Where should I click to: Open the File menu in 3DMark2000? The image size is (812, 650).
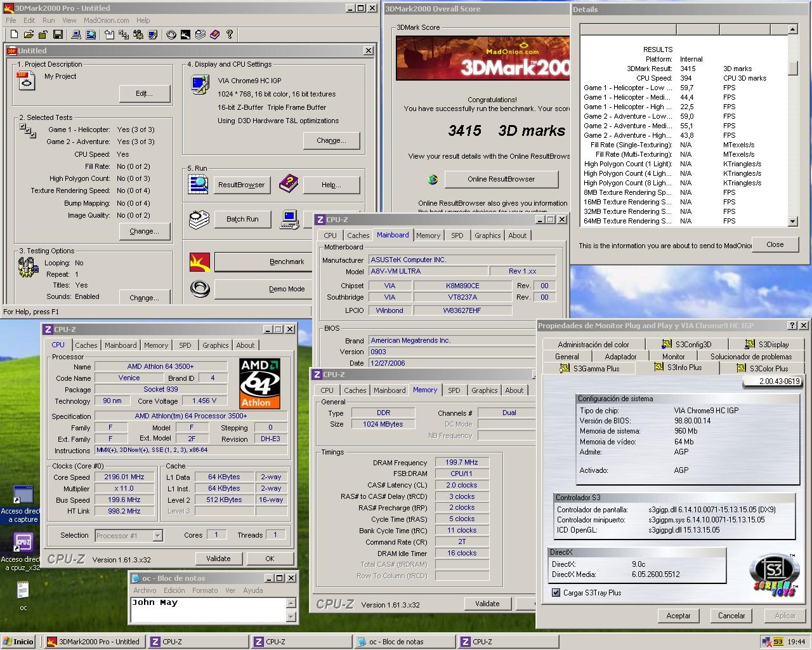(x=11, y=20)
